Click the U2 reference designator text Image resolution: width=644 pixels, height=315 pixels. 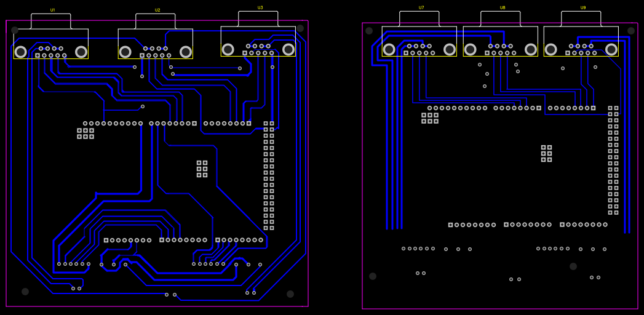pos(157,10)
